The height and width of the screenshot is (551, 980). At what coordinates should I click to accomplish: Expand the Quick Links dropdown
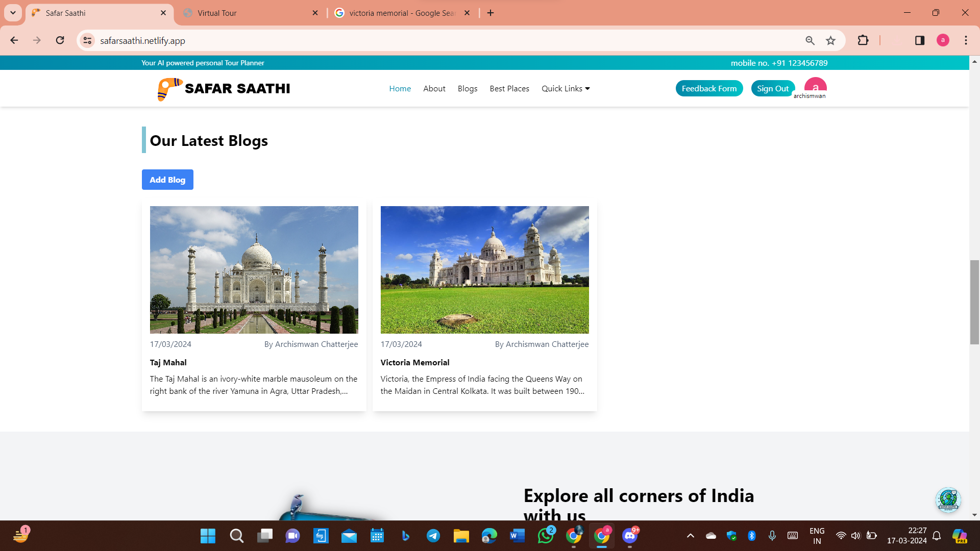coord(566,89)
